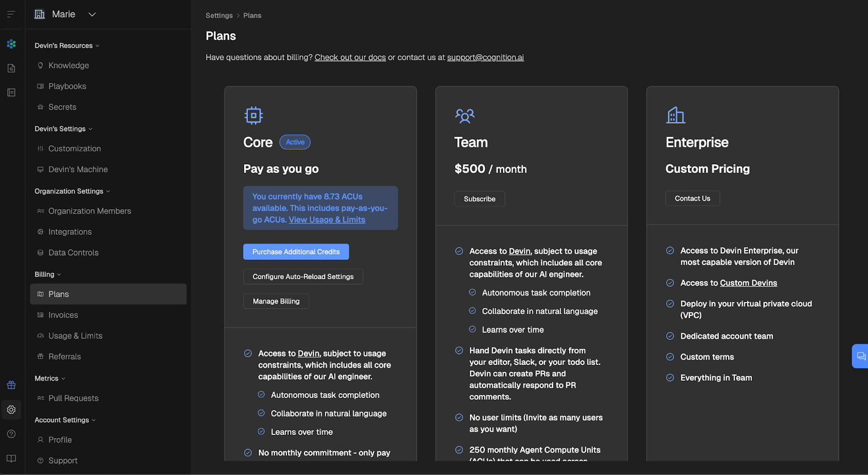This screenshot has width=868, height=475.
Task: Select Plans in the Billing menu
Action: pyautogui.click(x=108, y=294)
